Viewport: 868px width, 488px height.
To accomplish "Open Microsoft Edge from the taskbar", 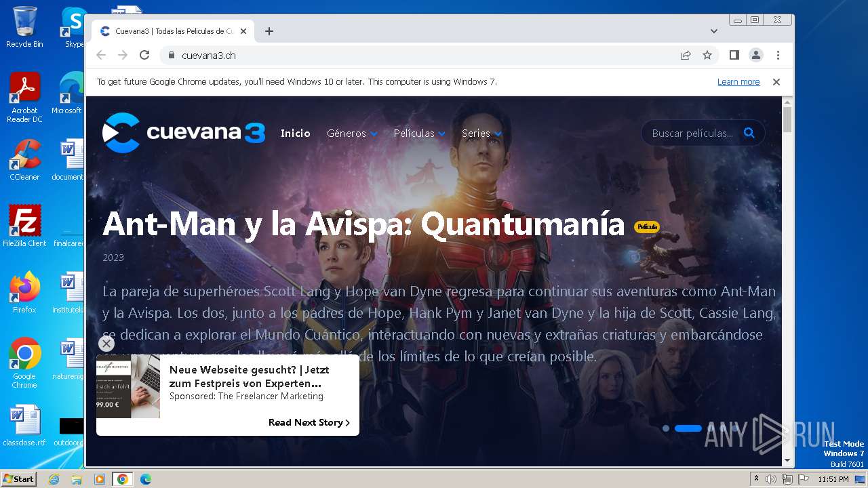I will [145, 479].
